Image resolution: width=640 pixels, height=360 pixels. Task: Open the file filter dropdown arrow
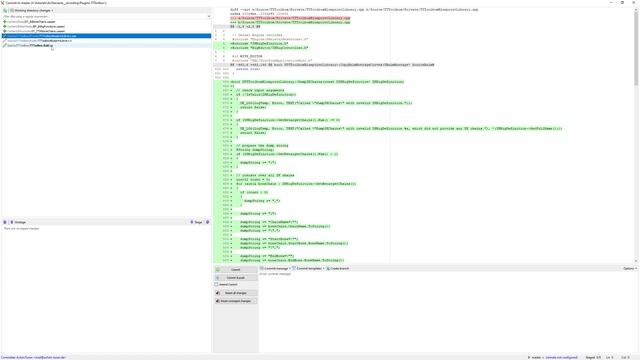point(209,16)
